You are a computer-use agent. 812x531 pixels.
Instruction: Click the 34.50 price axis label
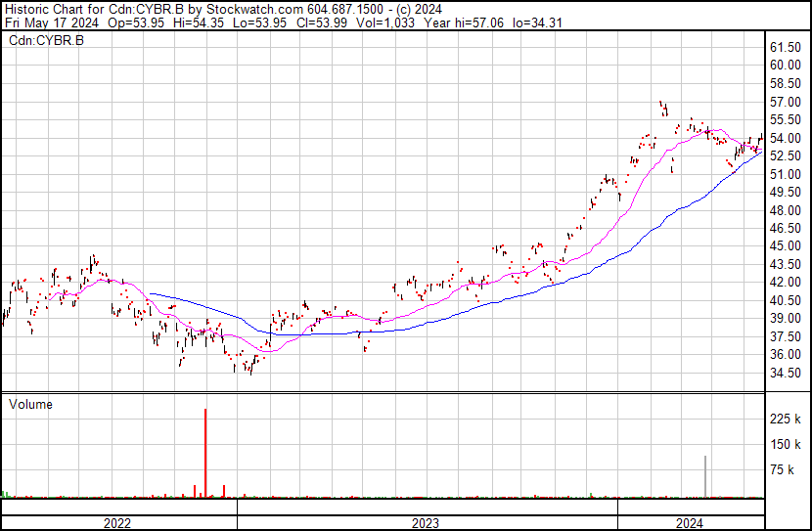tap(786, 373)
